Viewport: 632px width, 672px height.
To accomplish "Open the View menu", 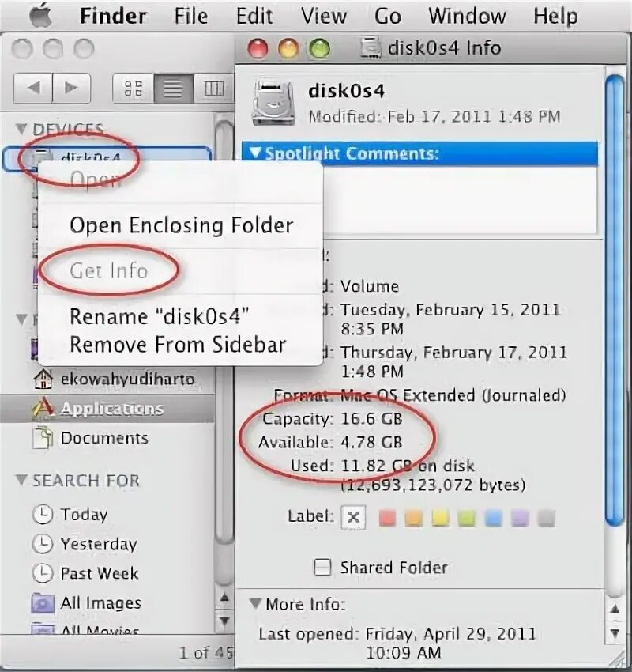I will pyautogui.click(x=324, y=17).
